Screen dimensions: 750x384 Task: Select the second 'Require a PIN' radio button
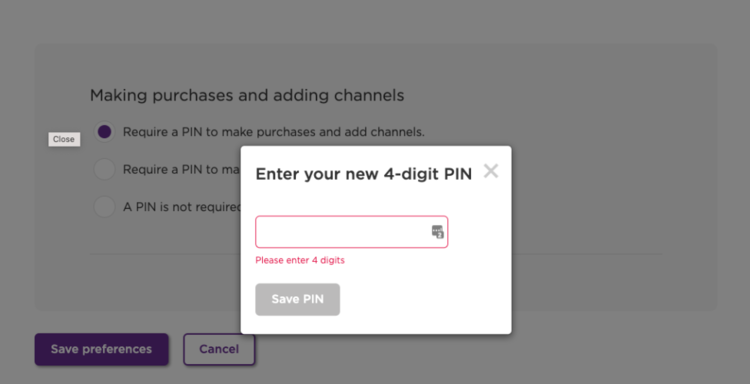(x=104, y=169)
